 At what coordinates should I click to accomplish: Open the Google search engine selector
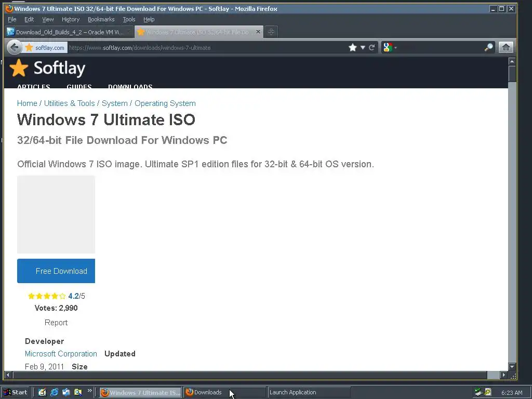pyautogui.click(x=390, y=47)
